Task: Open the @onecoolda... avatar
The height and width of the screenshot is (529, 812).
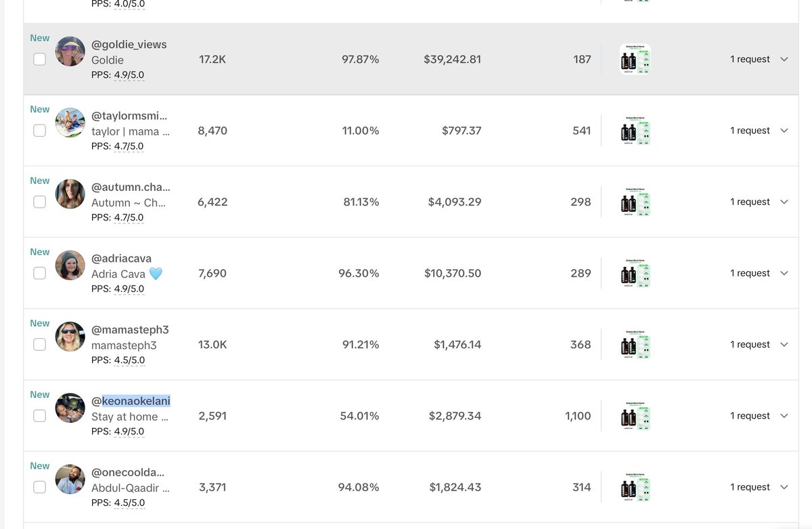Action: coord(70,480)
